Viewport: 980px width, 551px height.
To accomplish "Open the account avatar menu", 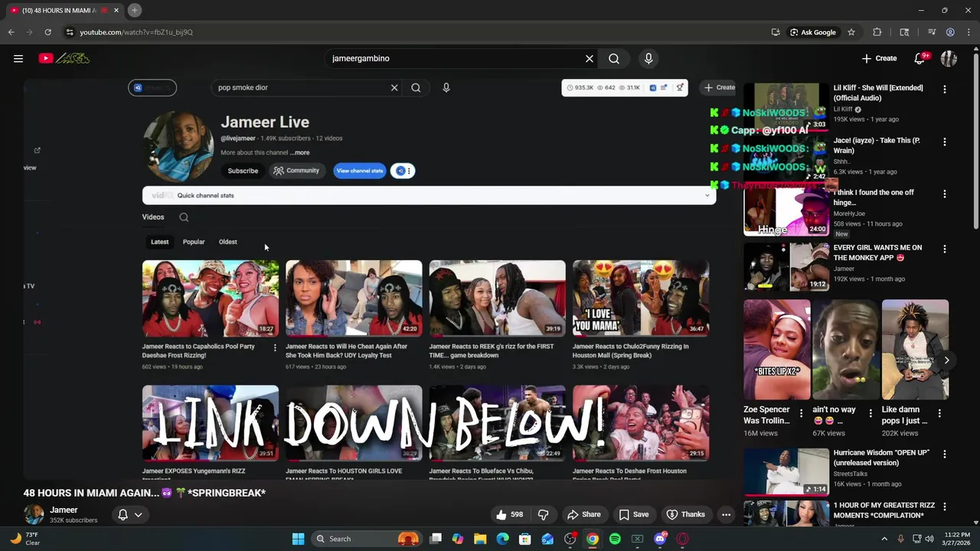I will tap(949, 58).
